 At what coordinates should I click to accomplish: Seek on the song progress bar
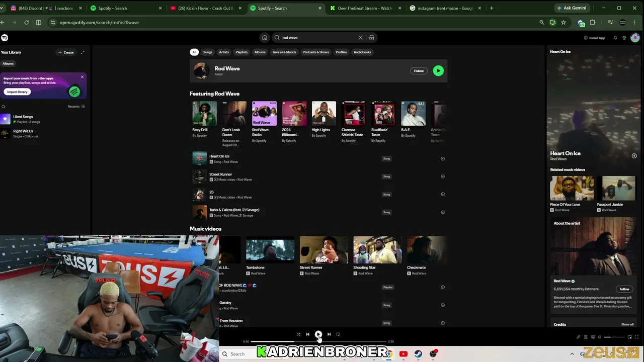[x=318, y=341]
